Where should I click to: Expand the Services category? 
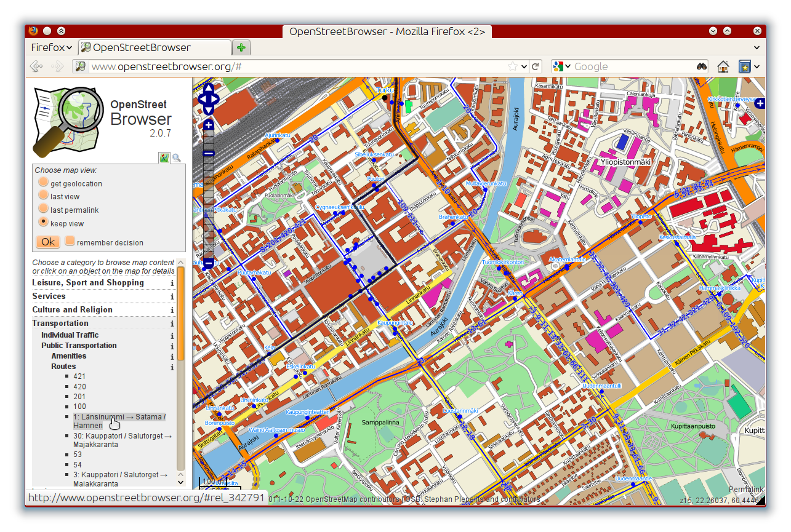click(49, 296)
